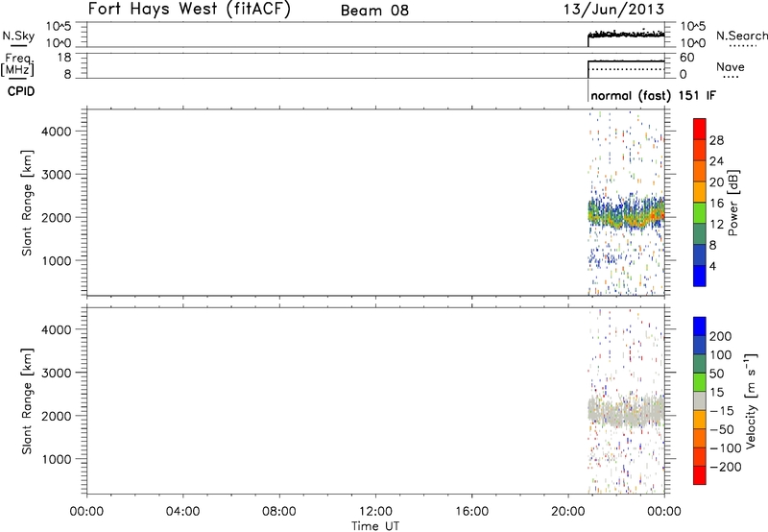The height and width of the screenshot is (532, 768).
Task: Click the 04:00 time tick label
Action: [x=182, y=512]
